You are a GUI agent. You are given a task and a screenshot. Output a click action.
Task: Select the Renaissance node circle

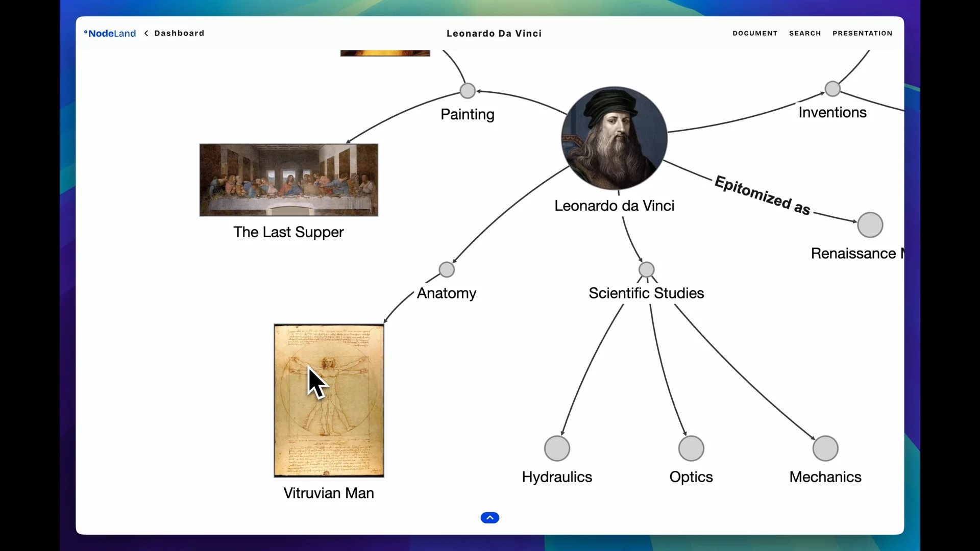pyautogui.click(x=870, y=225)
